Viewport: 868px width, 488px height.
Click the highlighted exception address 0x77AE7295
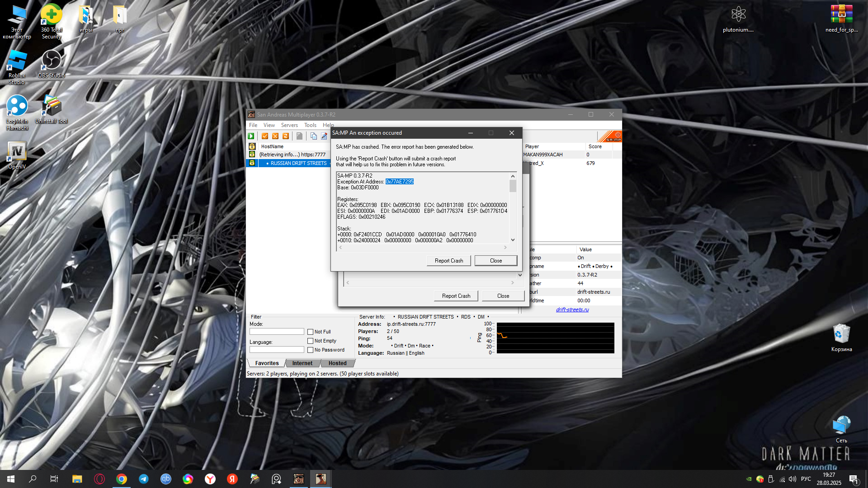click(x=400, y=182)
